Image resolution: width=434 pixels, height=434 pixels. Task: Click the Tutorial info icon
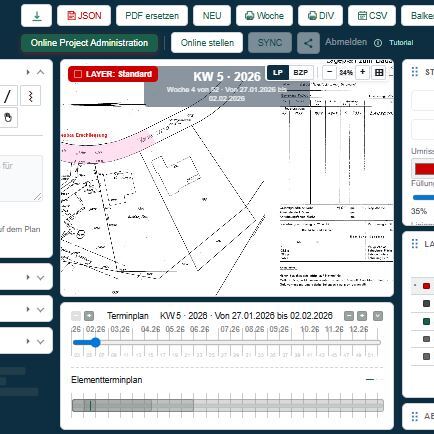(x=378, y=43)
